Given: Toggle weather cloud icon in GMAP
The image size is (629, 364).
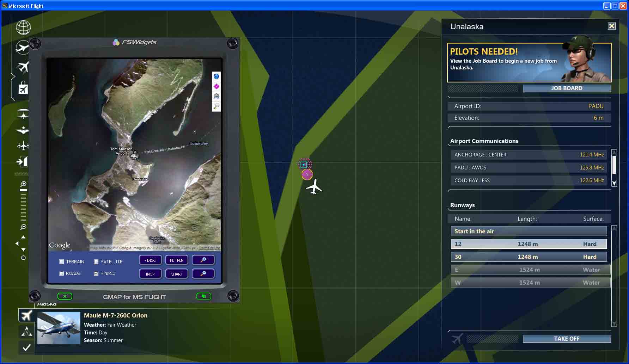Looking at the screenshot, I should (216, 96).
